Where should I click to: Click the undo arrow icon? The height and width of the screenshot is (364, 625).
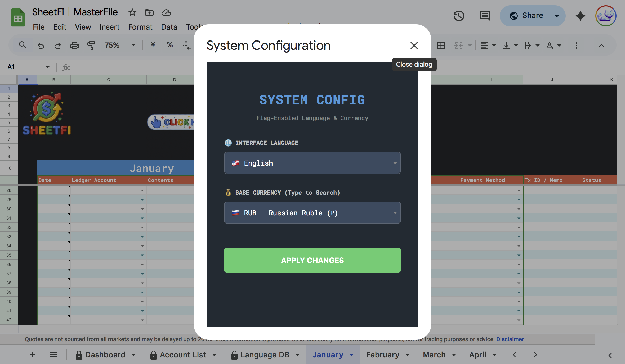click(x=41, y=46)
